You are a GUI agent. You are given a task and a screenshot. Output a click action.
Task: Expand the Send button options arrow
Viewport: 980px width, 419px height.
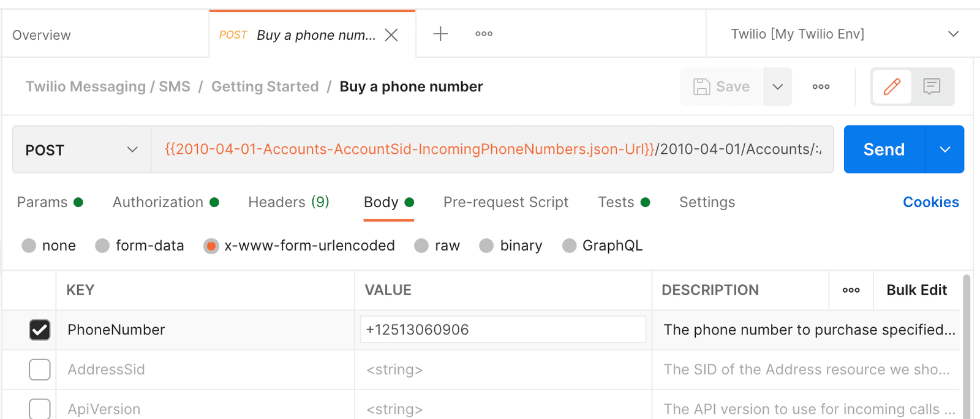944,149
